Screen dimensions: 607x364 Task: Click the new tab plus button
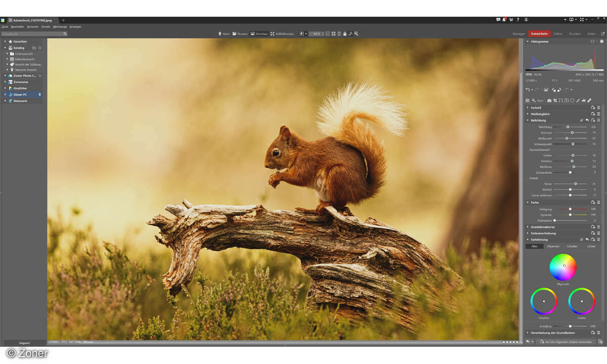click(63, 20)
